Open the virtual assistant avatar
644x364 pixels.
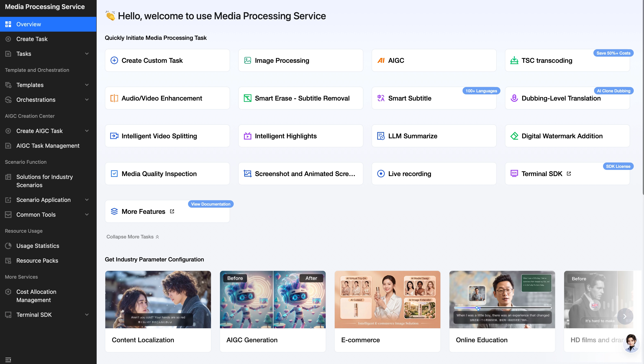631,343
